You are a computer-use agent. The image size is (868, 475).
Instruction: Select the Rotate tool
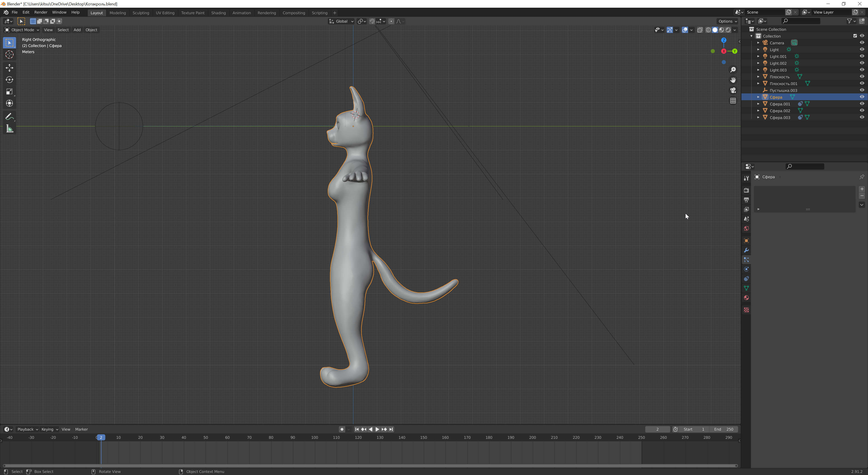(x=9, y=80)
